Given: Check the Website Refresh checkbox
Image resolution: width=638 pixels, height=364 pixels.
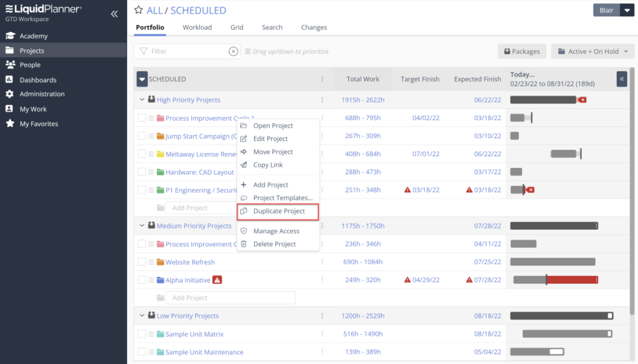Looking at the screenshot, I should 141,261.
